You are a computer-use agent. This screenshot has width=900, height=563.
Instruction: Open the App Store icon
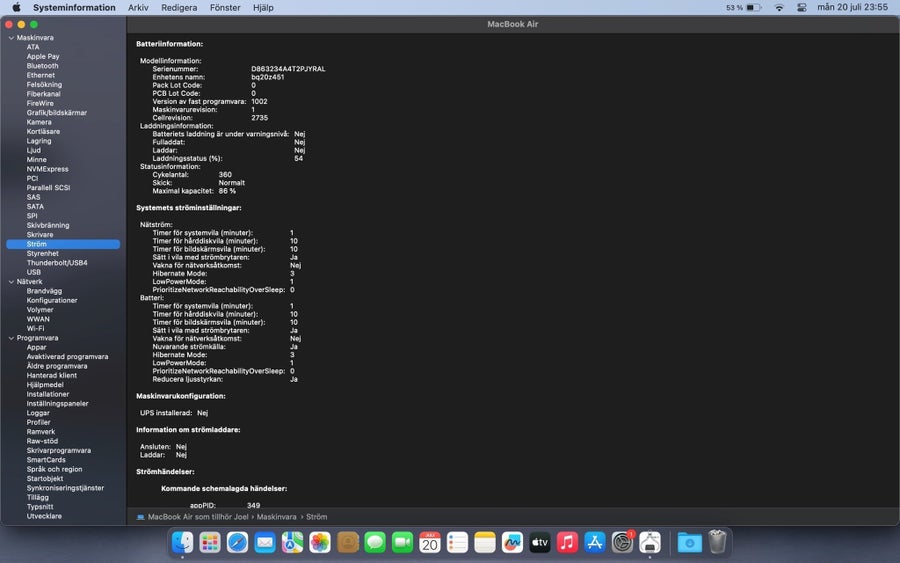pos(595,542)
